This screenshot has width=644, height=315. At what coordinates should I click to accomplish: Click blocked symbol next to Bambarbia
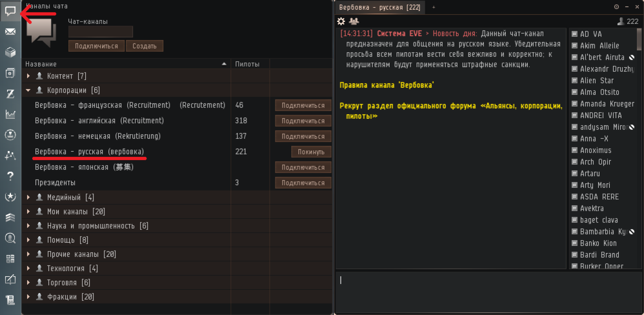632,232
